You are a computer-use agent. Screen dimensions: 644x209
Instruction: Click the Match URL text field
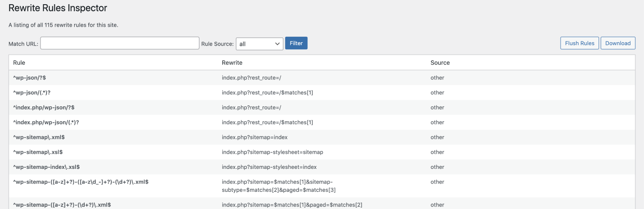click(x=120, y=43)
